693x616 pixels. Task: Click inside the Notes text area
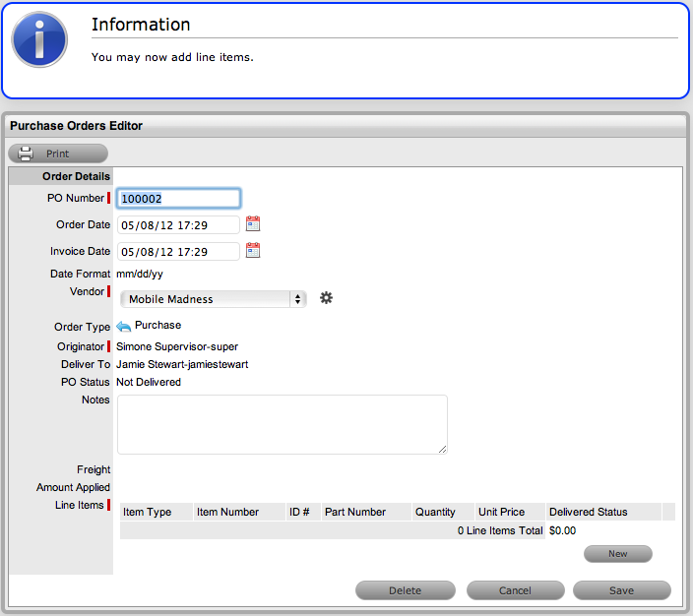click(283, 425)
